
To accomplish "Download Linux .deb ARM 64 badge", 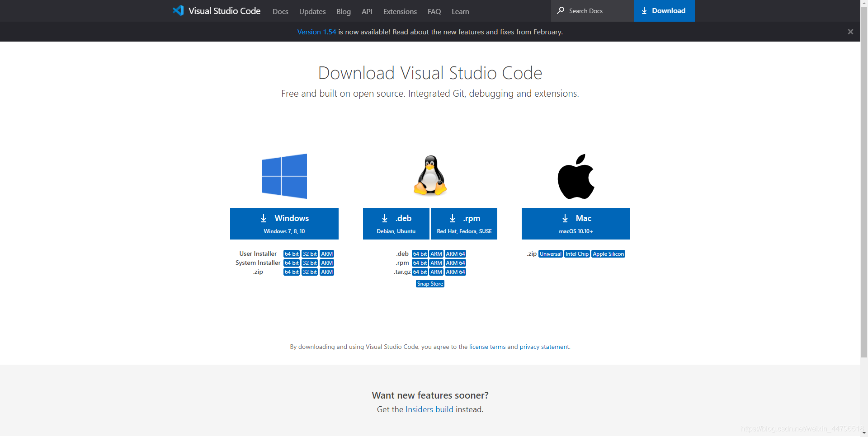I will [455, 254].
